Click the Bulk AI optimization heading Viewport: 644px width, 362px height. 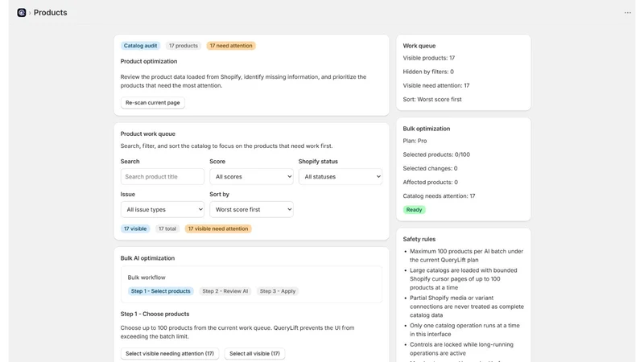tap(147, 258)
